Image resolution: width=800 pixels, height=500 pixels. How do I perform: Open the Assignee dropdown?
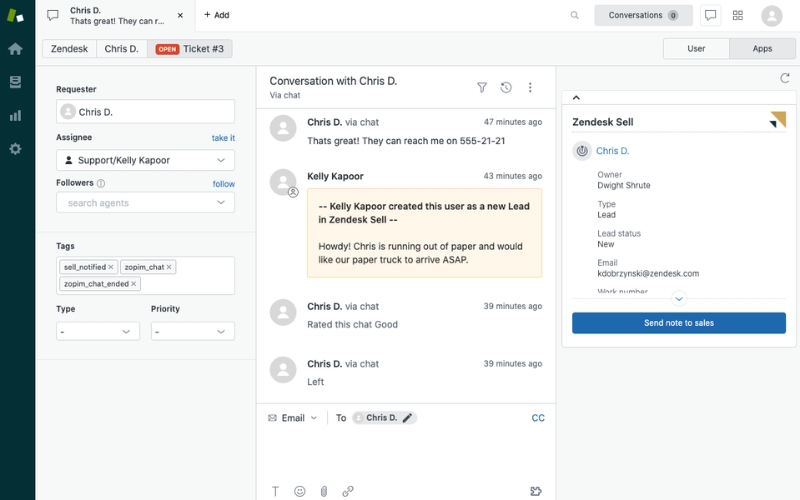click(145, 160)
